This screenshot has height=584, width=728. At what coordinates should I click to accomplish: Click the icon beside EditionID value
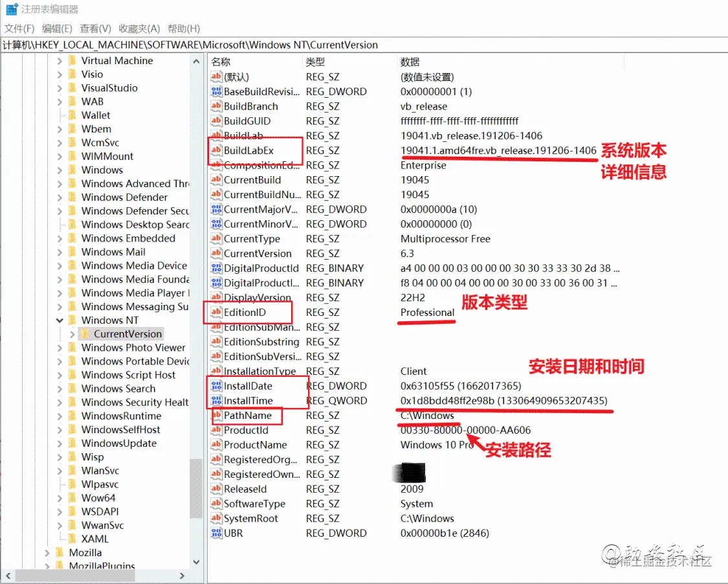point(216,312)
